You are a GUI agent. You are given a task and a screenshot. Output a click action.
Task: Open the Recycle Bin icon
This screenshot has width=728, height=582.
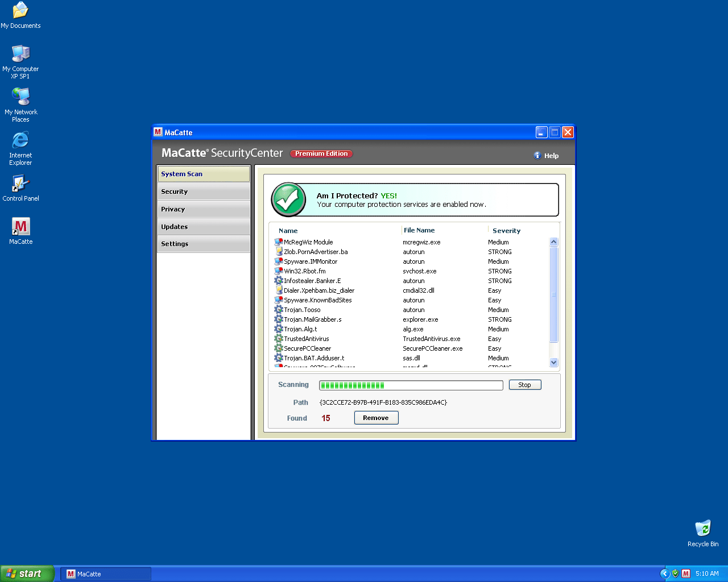click(x=703, y=529)
